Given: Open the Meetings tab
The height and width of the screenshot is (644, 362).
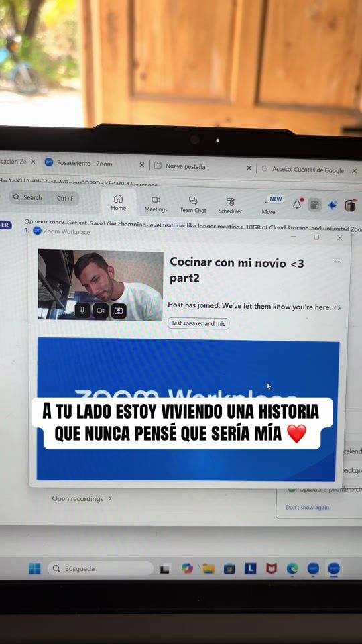Looking at the screenshot, I should point(156,204).
